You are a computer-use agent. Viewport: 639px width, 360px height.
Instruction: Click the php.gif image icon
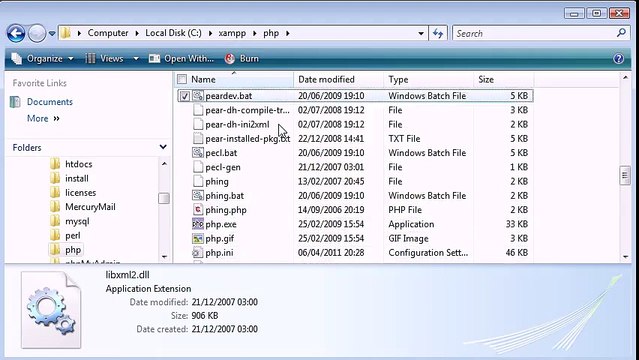(198, 238)
